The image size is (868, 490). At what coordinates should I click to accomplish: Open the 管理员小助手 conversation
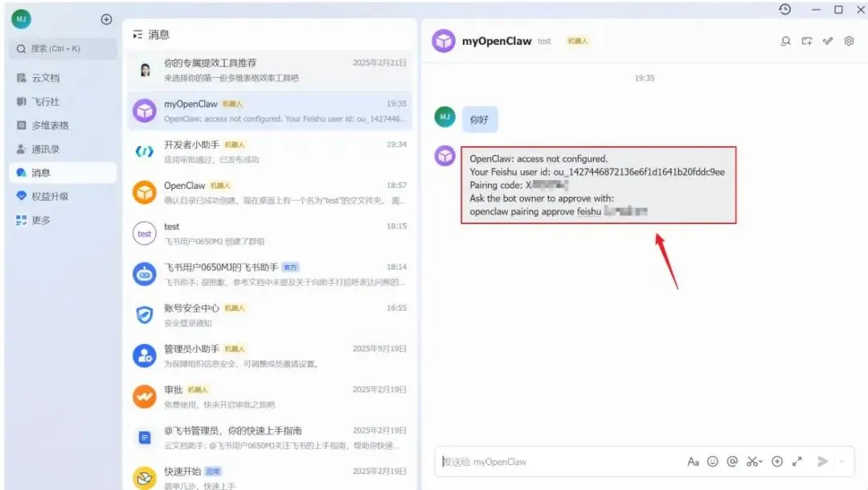pos(269,356)
